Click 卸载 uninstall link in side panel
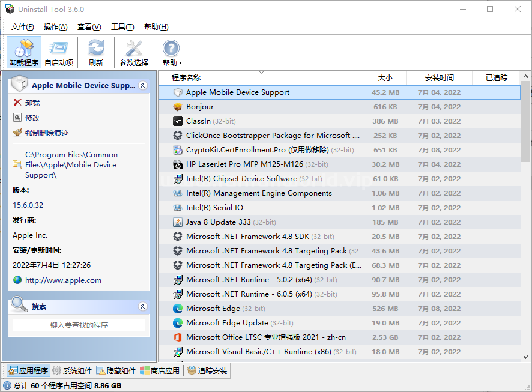This screenshot has width=532, height=392. point(32,103)
